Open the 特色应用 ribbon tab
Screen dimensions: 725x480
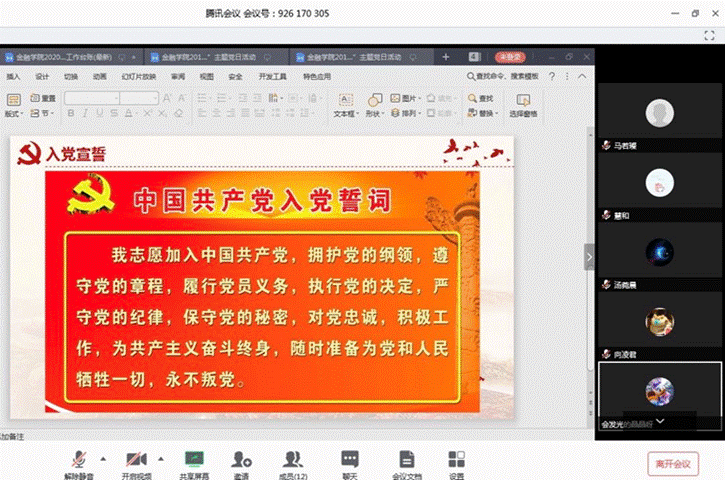(x=317, y=76)
